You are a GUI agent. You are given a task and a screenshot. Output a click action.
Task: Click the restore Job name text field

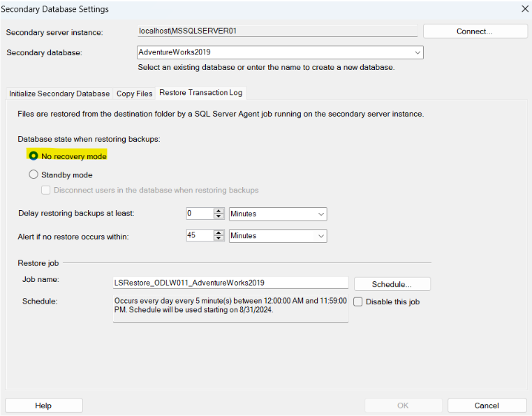tap(230, 283)
